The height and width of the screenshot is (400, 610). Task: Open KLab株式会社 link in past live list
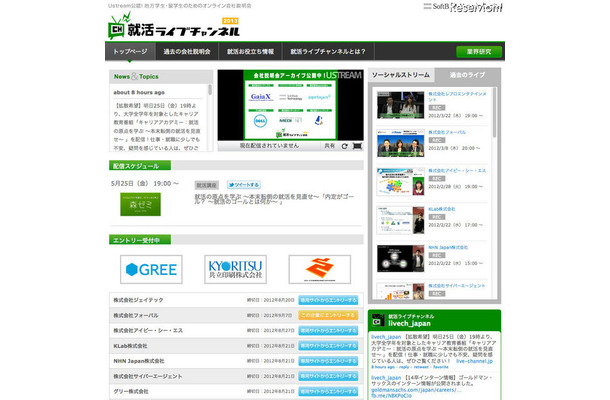tap(442, 209)
